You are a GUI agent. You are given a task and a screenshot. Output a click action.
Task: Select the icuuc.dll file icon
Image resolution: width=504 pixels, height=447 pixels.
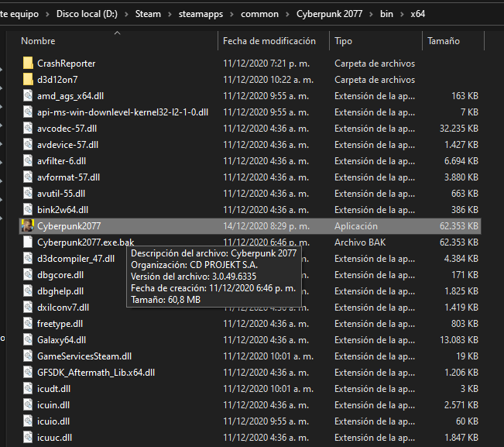coord(28,438)
